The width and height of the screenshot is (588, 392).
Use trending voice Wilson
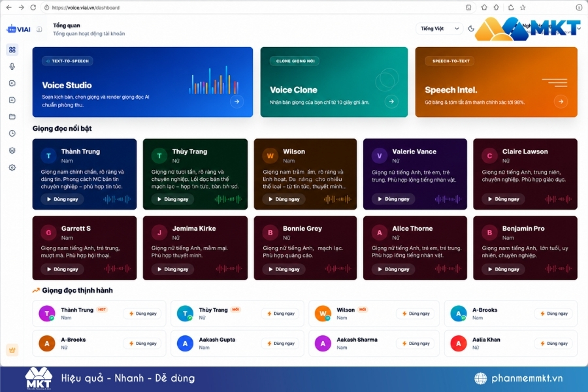[x=416, y=314]
